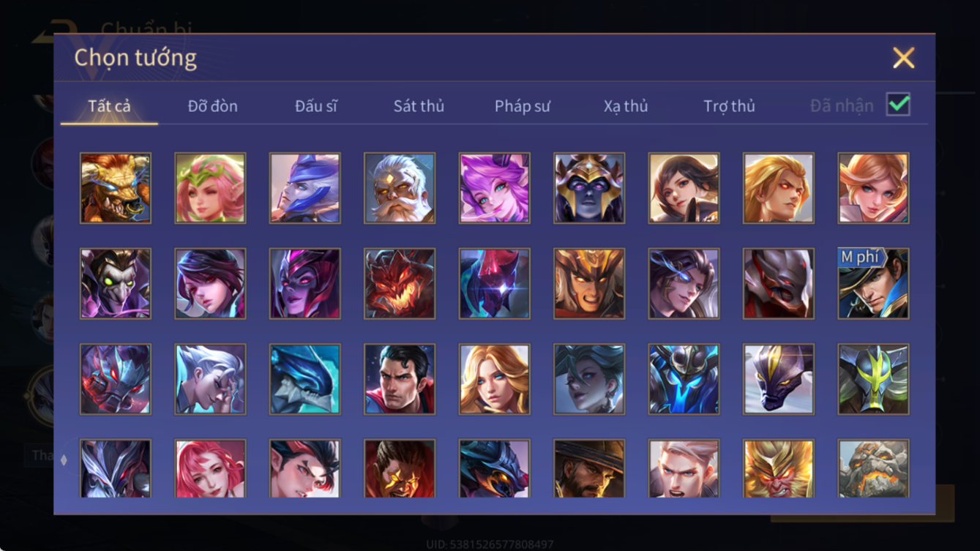Open the Sát thủ tab
This screenshot has height=551, width=980.
pos(419,106)
